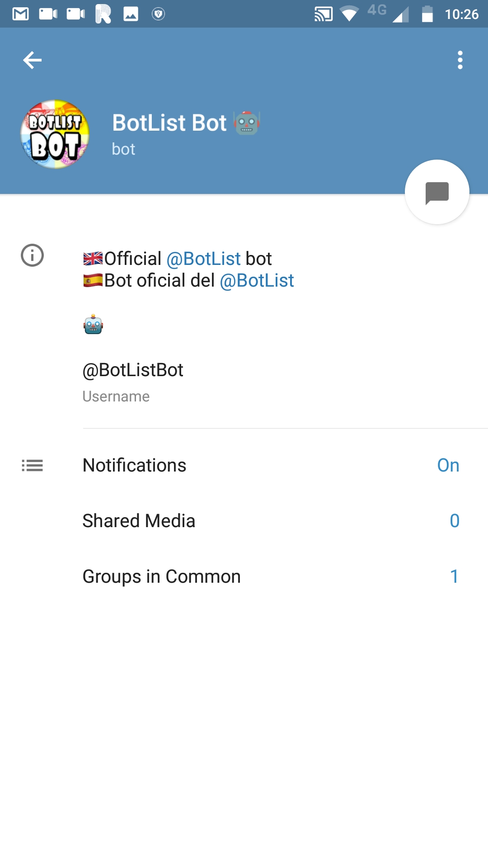The height and width of the screenshot is (868, 488).
Task: Tap the image notification icon in status bar
Action: pyautogui.click(x=131, y=14)
